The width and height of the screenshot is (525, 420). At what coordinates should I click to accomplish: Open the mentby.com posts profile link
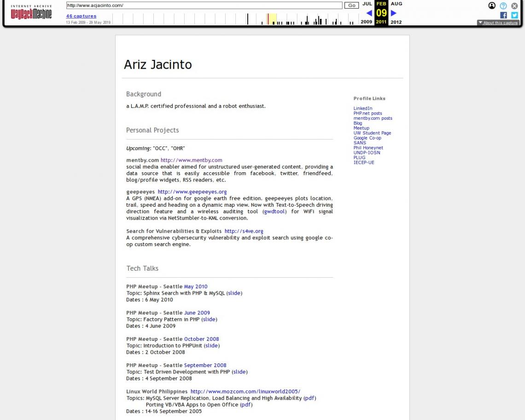373,118
